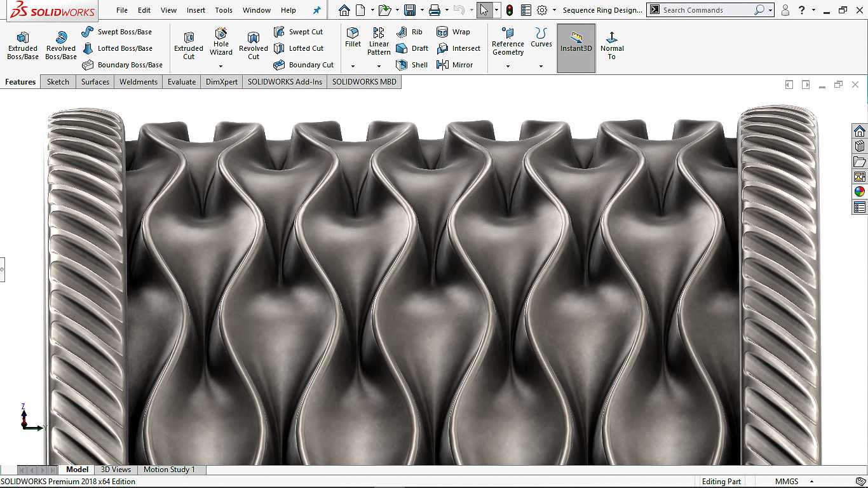868x488 pixels.
Task: Toggle the Select cursor tool
Action: tap(484, 10)
